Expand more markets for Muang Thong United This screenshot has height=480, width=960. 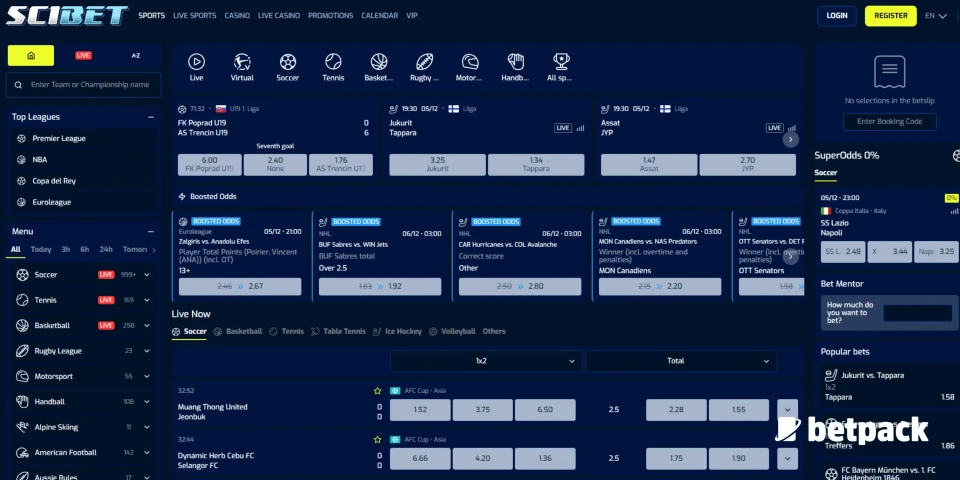point(787,410)
